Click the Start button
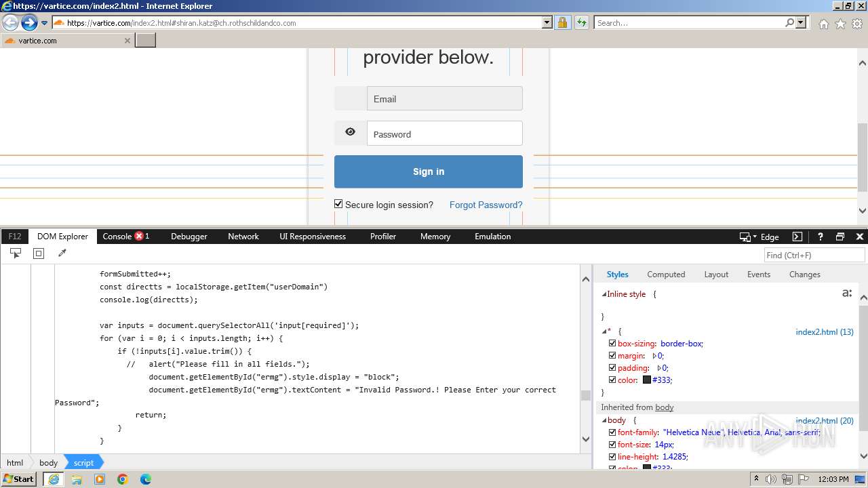868x488 pixels. pos(19,479)
